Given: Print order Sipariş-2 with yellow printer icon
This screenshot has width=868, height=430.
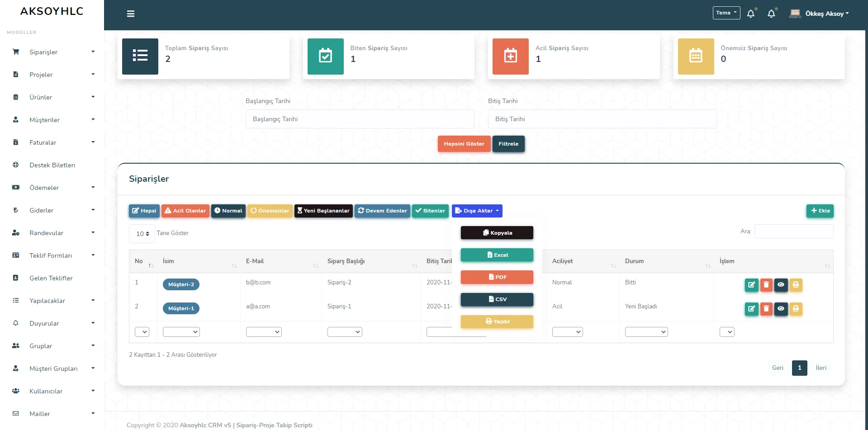Looking at the screenshot, I should tap(796, 285).
